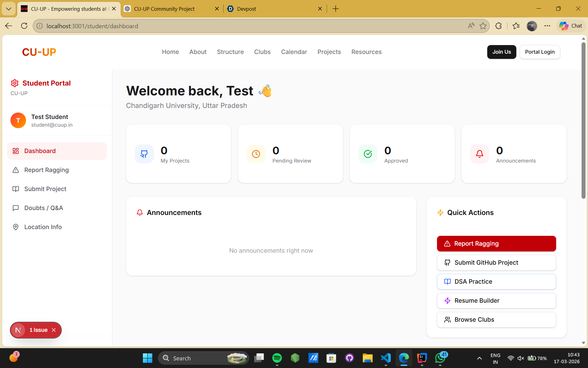Click the Test Student avatar circle
Image resolution: width=588 pixels, height=368 pixels.
[18, 121]
